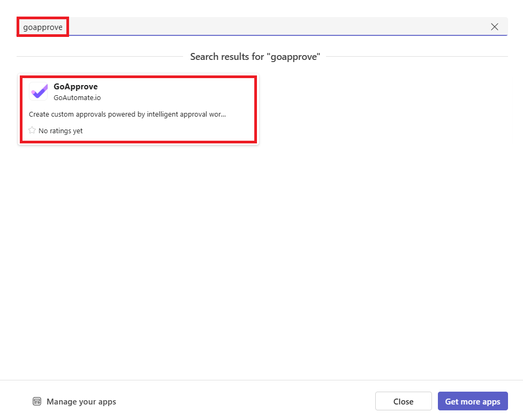Image resolution: width=523 pixels, height=420 pixels.
Task: Click the Manage your apps icon
Action: tap(37, 401)
